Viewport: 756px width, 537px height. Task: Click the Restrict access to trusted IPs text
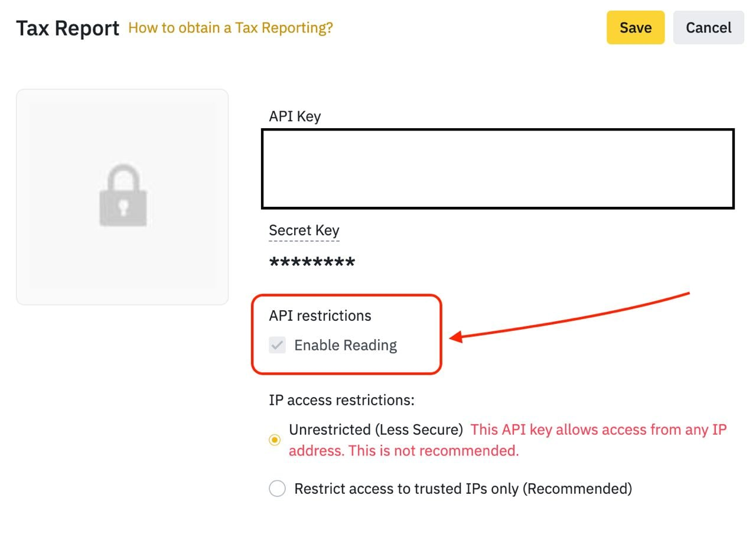click(x=463, y=489)
